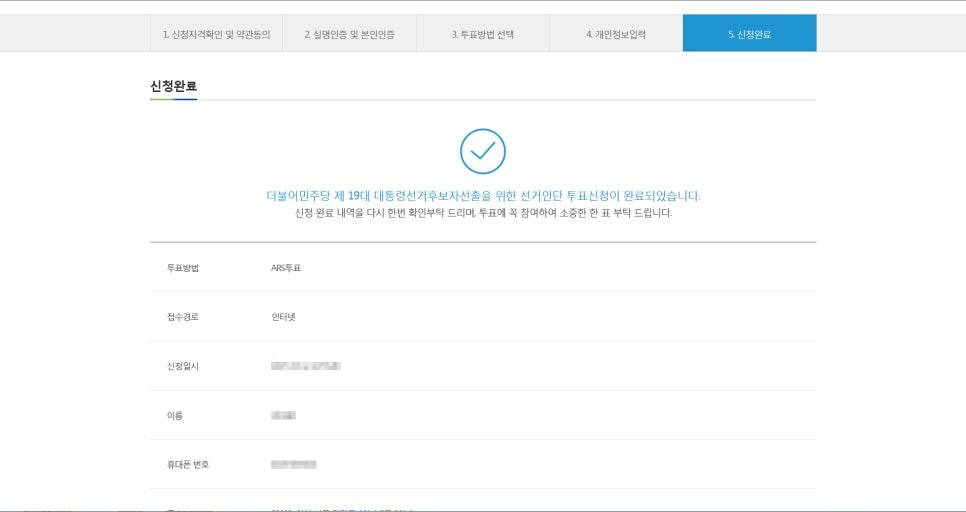Screen dimensions: 966x512
Task: Click the 신청일시 row label
Action: [x=183, y=367]
